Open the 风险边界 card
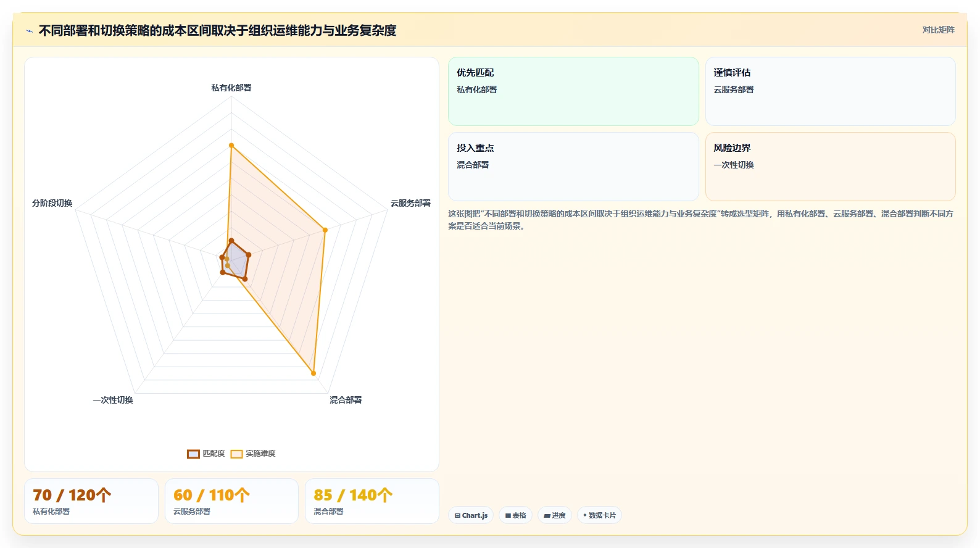Image resolution: width=980 pixels, height=548 pixels. (x=830, y=167)
